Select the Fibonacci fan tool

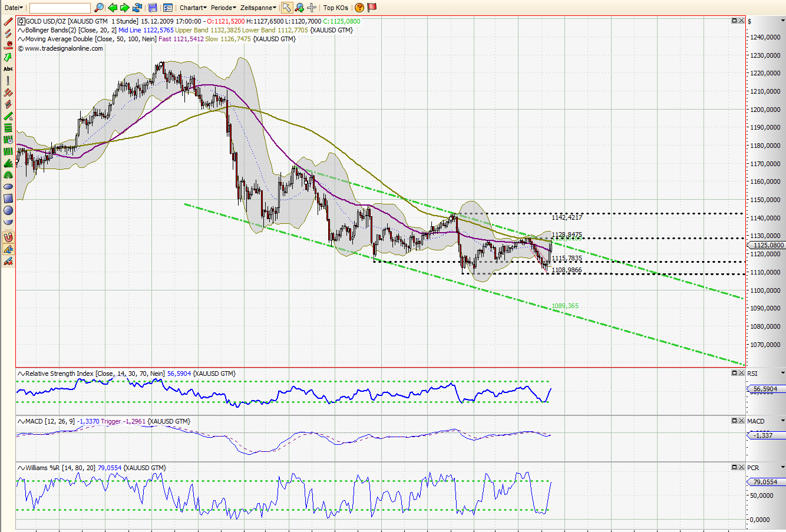click(x=8, y=163)
